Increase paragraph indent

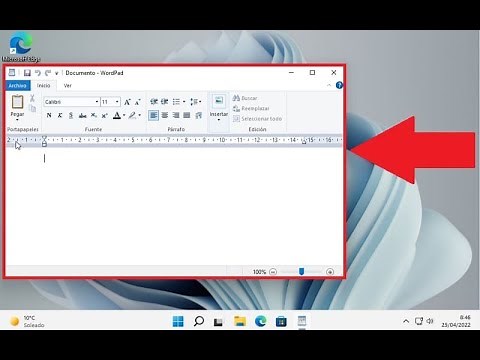coord(165,101)
